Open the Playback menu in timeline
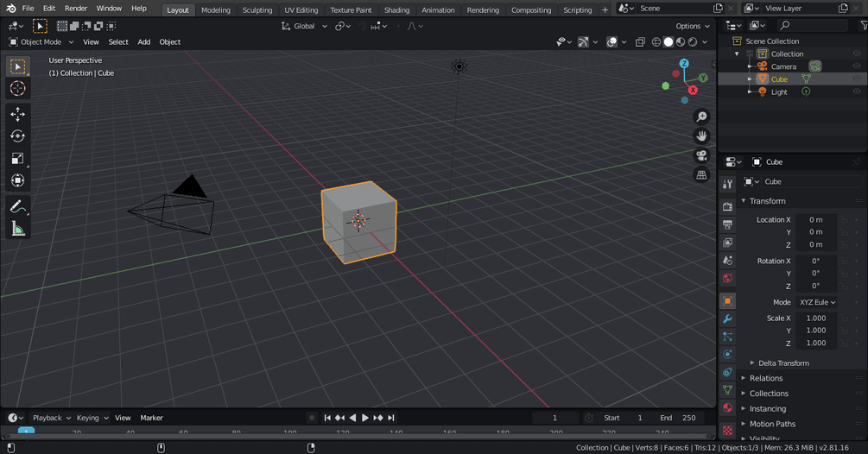The image size is (868, 454). click(52, 418)
